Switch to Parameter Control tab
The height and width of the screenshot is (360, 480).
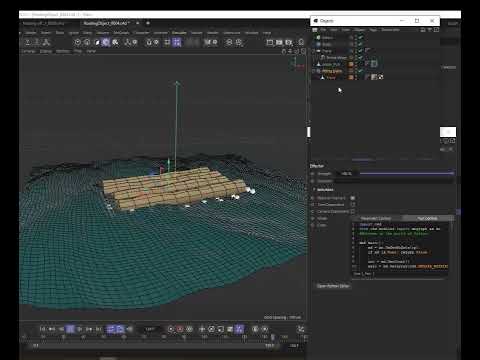[x=376, y=218]
